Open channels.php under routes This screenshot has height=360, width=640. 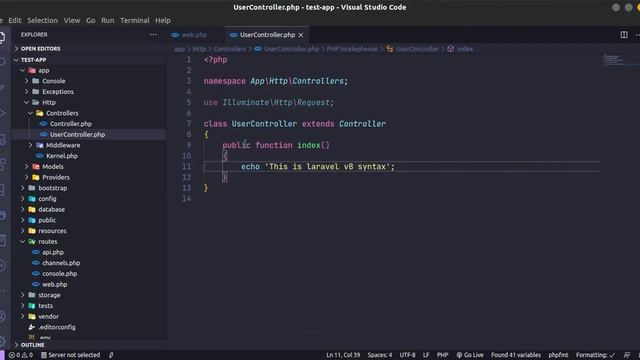(89, 263)
